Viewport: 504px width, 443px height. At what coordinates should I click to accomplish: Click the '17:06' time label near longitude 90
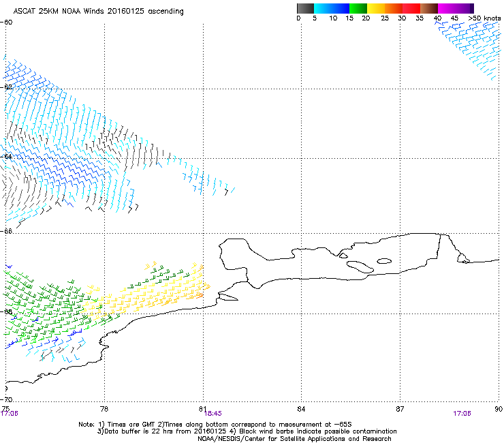pos(462,414)
